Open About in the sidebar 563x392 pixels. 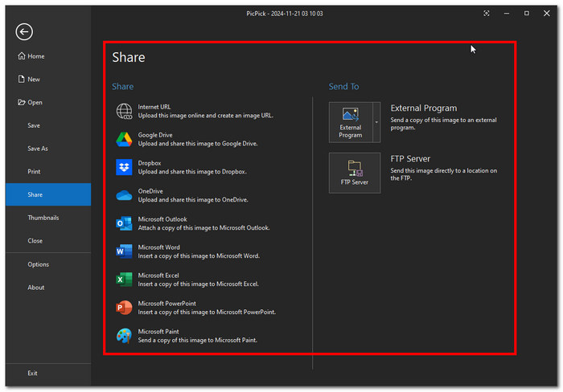tap(48, 288)
